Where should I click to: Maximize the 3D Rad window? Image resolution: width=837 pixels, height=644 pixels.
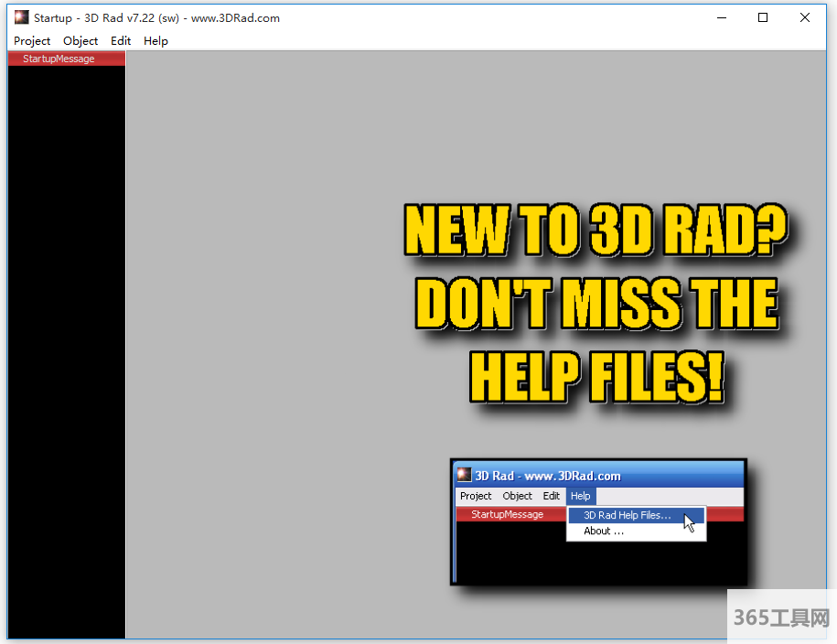tap(763, 17)
